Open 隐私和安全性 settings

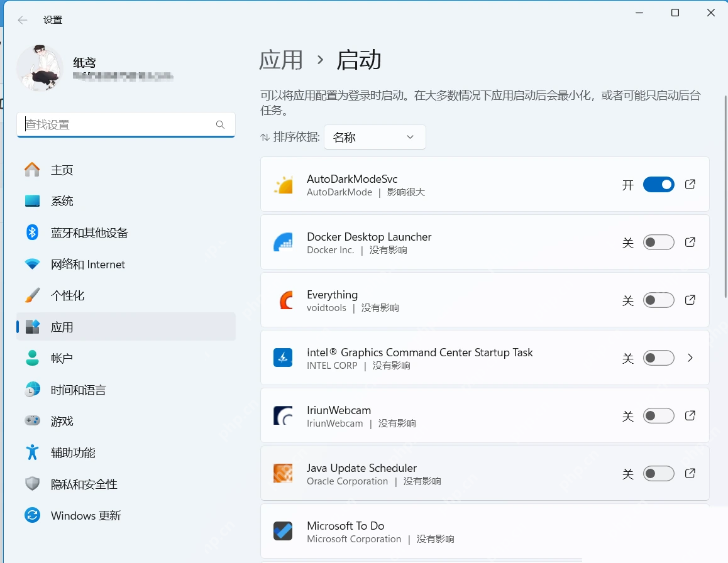click(x=126, y=484)
